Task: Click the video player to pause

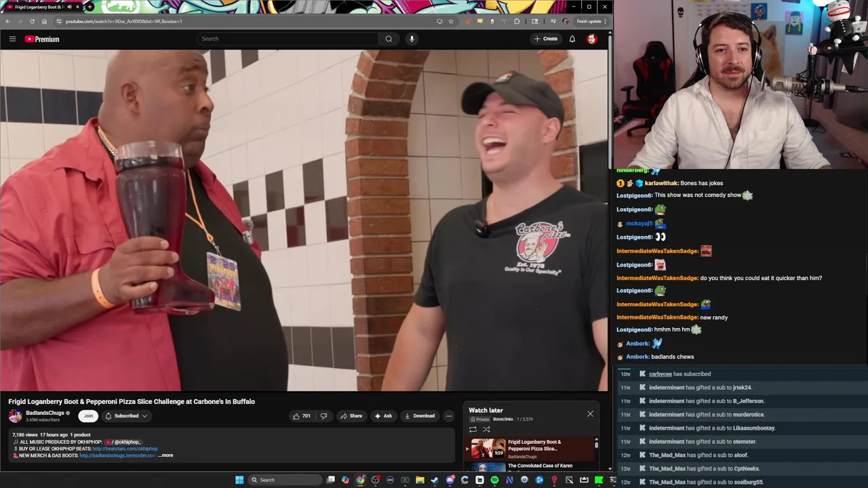Action: pos(304,220)
